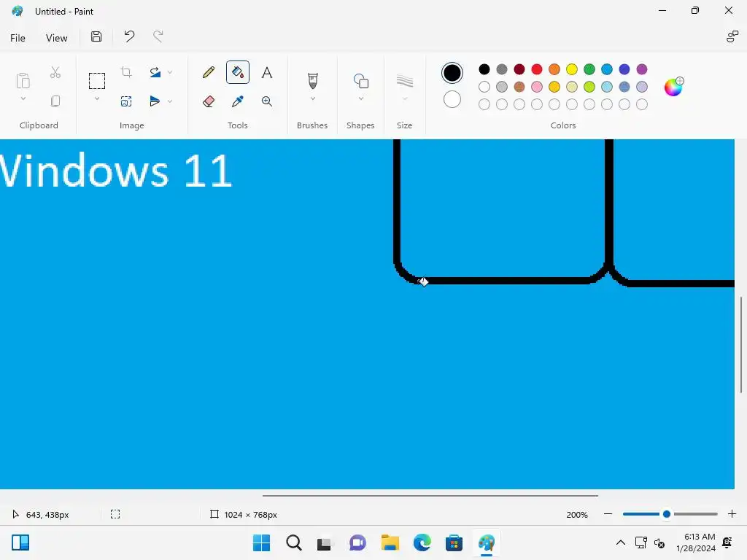
Task: Click the share icon in title bar area
Action: coord(732,36)
